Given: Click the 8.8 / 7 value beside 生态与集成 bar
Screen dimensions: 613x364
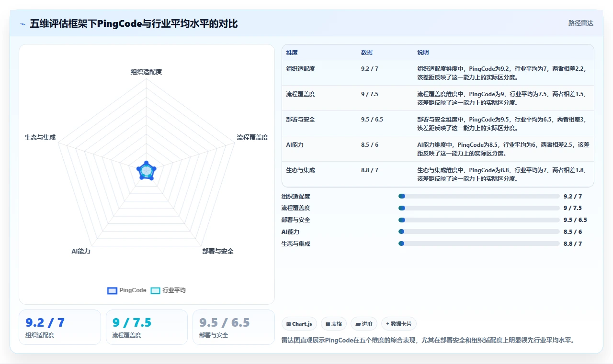Looking at the screenshot, I should click(x=573, y=243).
